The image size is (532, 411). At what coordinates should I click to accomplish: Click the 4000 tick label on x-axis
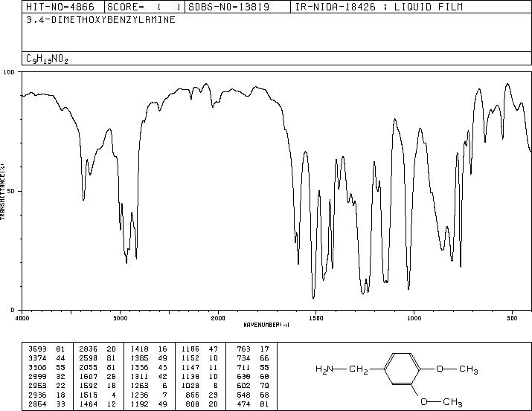[x=22, y=318]
